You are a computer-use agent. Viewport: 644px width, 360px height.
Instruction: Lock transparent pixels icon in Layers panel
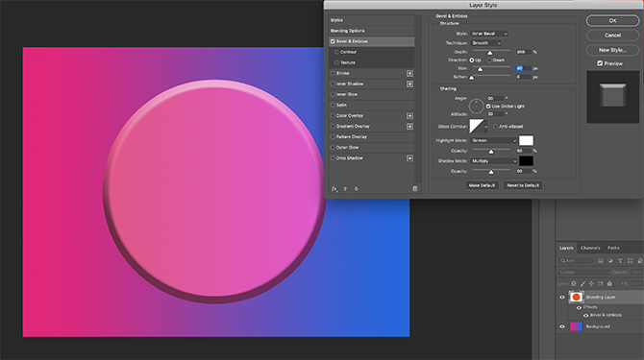coord(574,283)
